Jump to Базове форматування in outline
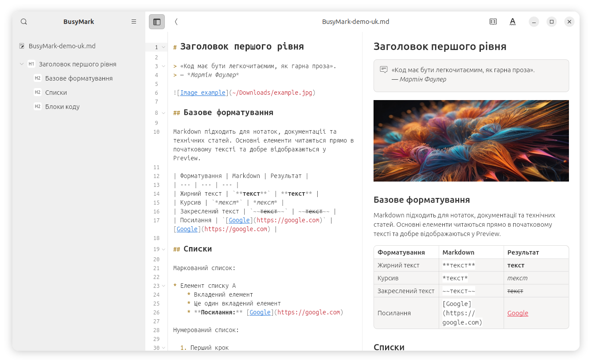Viewport: 592px width, 364px height. coord(79,78)
